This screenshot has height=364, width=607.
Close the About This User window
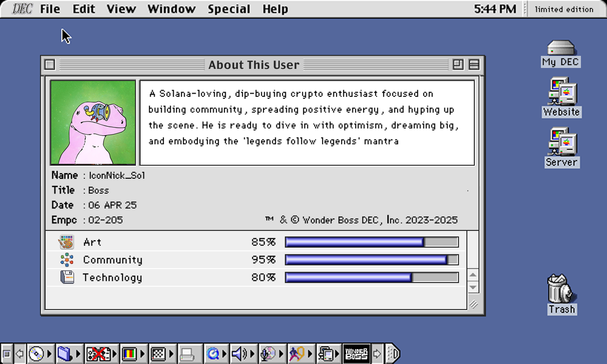[50, 65]
